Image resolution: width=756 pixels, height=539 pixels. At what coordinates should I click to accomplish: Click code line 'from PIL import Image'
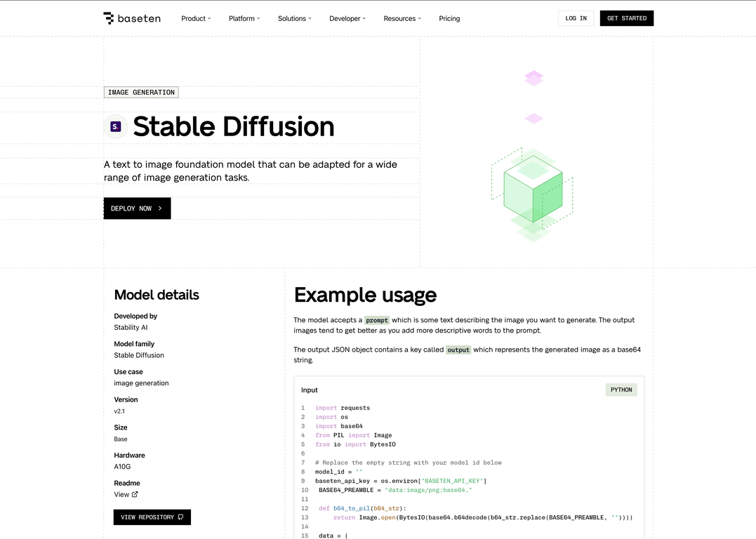pyautogui.click(x=353, y=435)
